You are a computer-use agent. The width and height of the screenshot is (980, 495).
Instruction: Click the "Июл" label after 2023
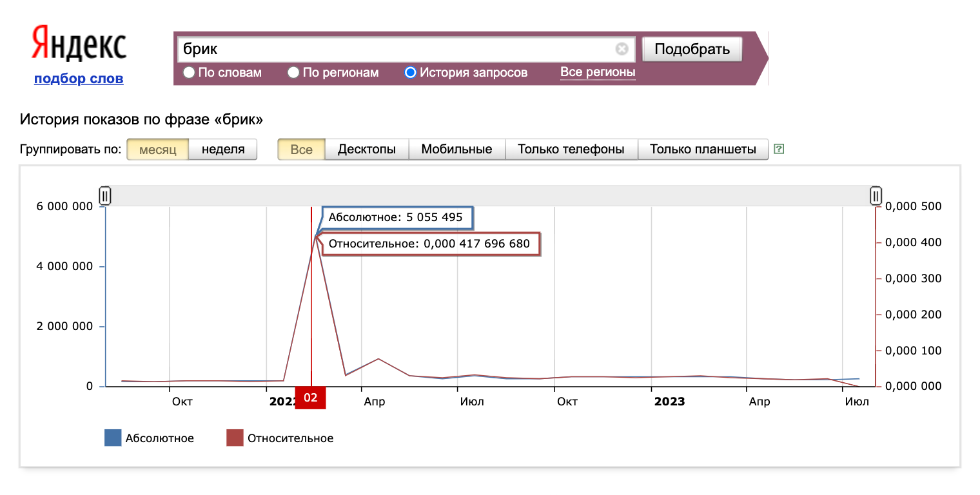(x=857, y=402)
